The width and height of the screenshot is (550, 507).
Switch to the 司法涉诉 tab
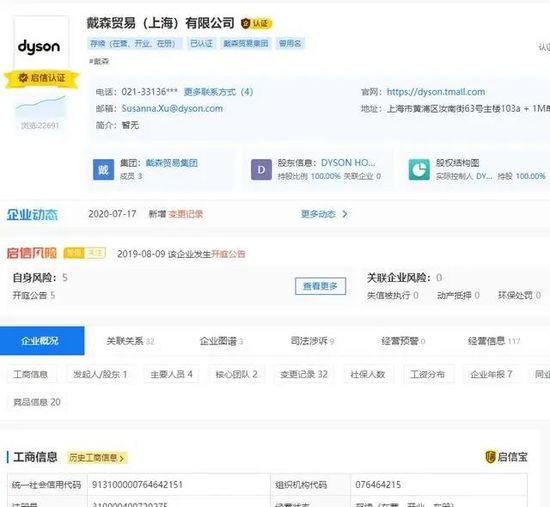[312, 341]
